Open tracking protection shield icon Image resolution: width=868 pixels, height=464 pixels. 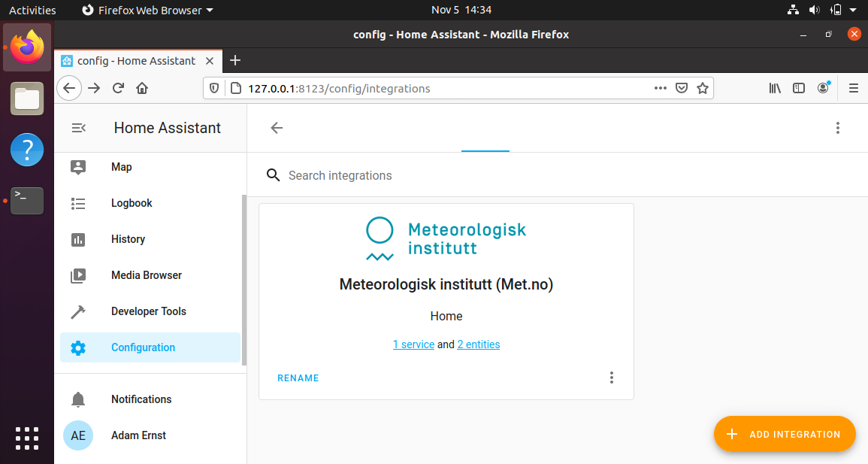[x=214, y=89]
